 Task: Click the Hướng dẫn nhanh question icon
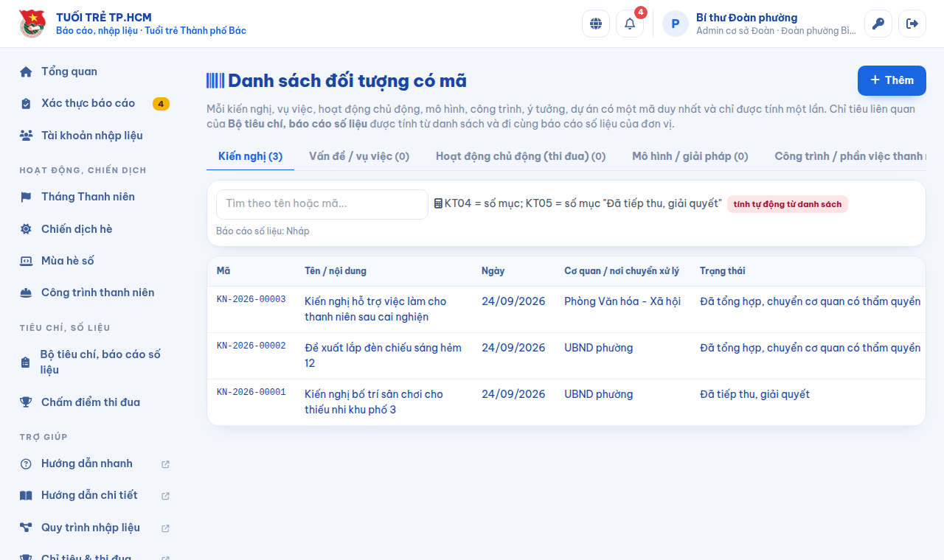pos(26,463)
